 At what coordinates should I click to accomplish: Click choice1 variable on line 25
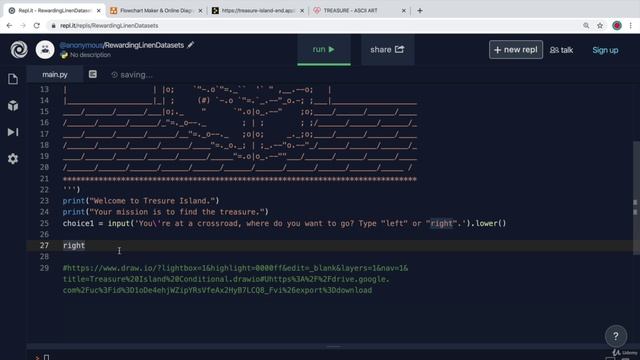(x=78, y=223)
